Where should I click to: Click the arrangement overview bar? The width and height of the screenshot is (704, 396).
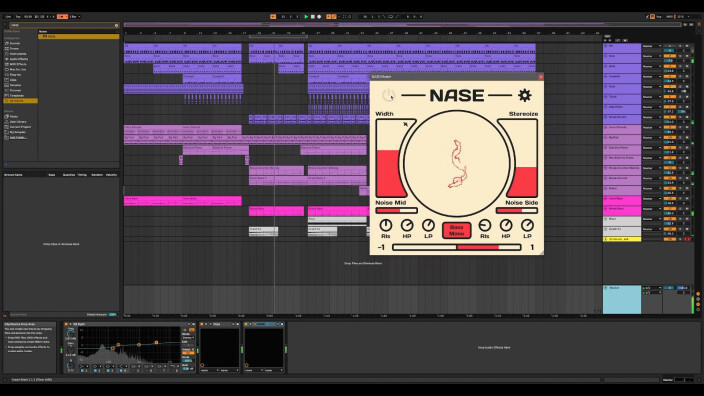403,25
